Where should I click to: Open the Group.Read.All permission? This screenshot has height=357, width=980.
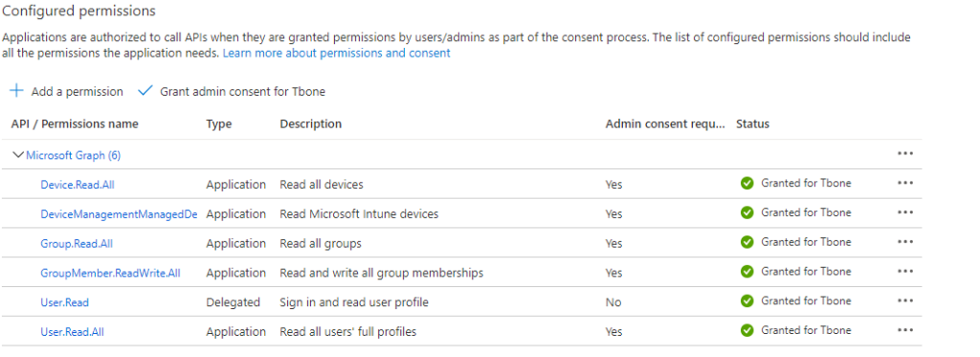click(77, 243)
